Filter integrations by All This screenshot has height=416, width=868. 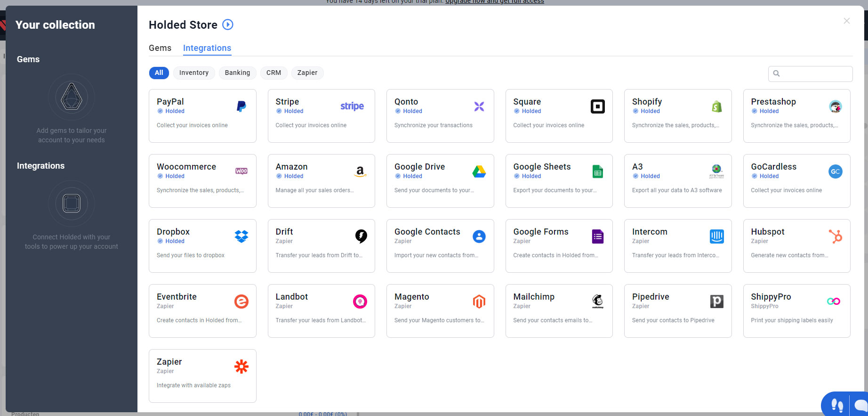(159, 73)
